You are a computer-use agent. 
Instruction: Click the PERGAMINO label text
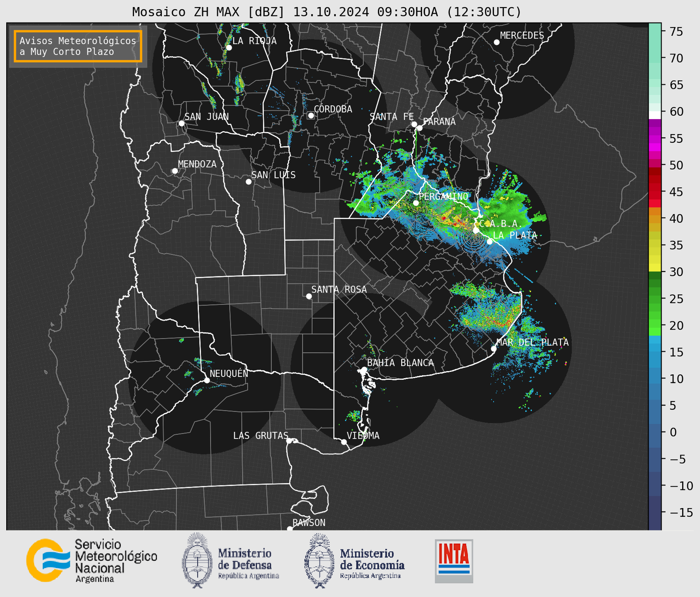443,196
